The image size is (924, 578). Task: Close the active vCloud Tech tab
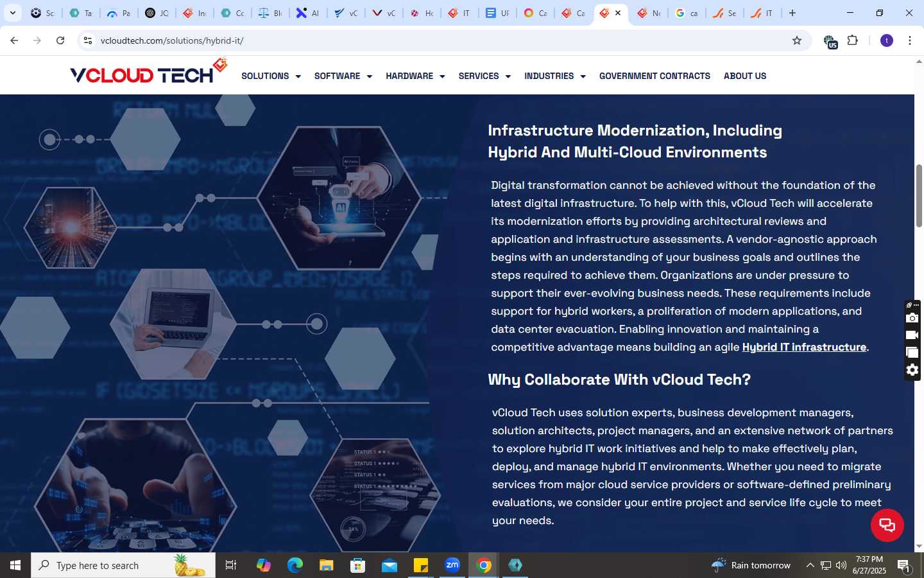[x=618, y=13]
